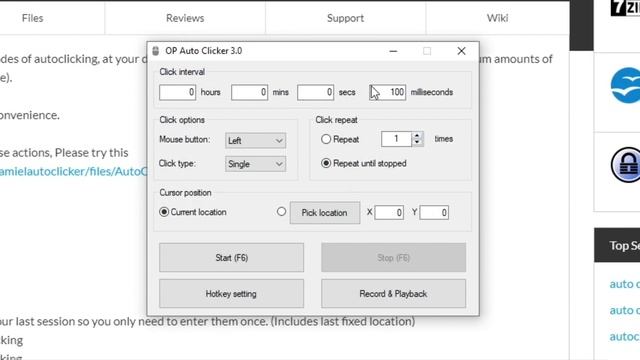The height and width of the screenshot is (360, 640).
Task: Click the X coordinate field
Action: point(389,212)
